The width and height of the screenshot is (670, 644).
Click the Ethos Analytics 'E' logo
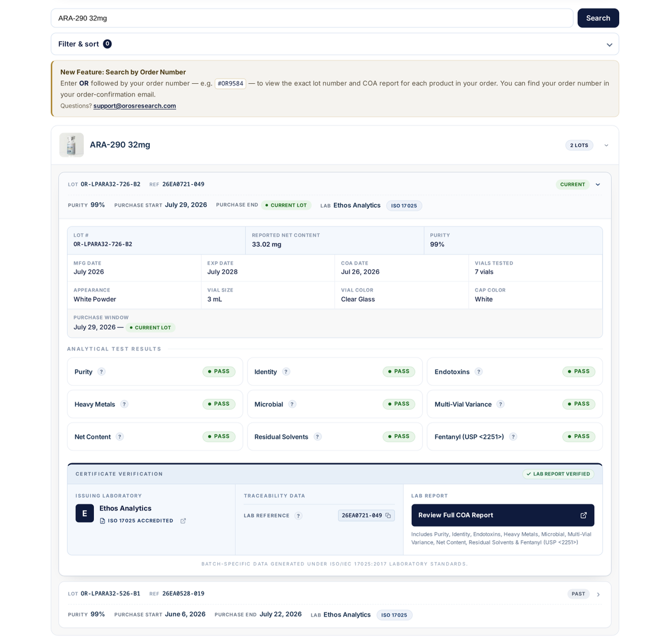(x=85, y=513)
